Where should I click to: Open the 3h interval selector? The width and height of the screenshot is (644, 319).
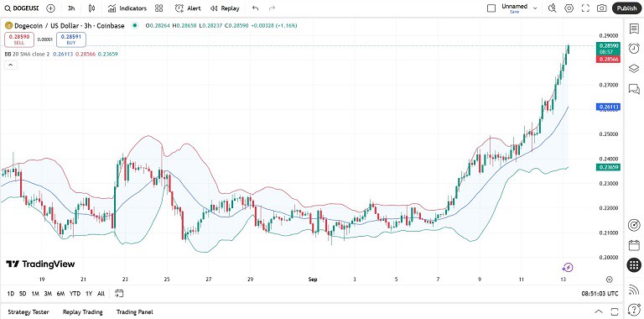coord(71,8)
